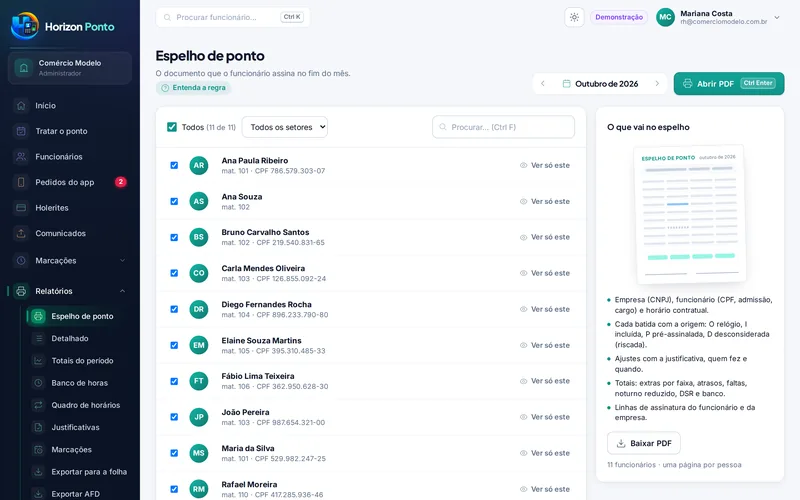Click the name Rafael Moreira
The image size is (800, 500).
coord(249,484)
